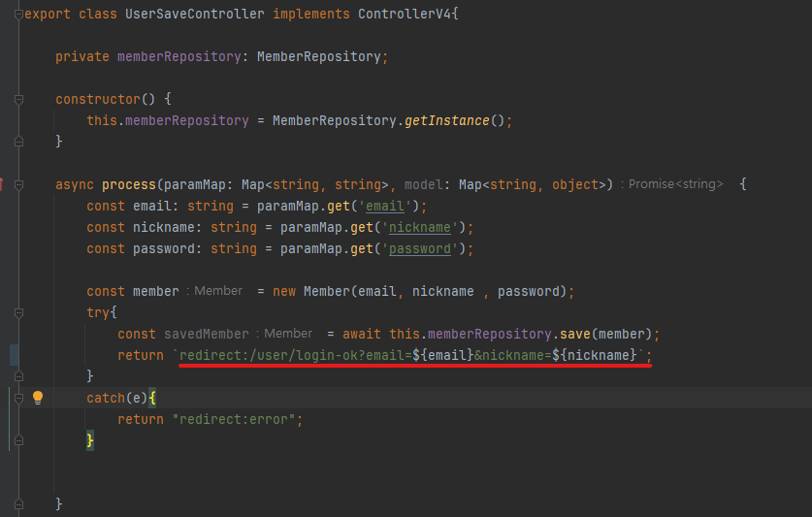812x517 pixels.
Task: Collapse the catch block fold marker
Action: click(x=18, y=398)
